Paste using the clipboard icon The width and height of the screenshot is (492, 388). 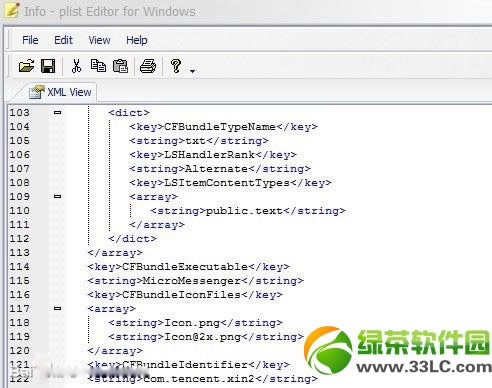pyautogui.click(x=120, y=66)
